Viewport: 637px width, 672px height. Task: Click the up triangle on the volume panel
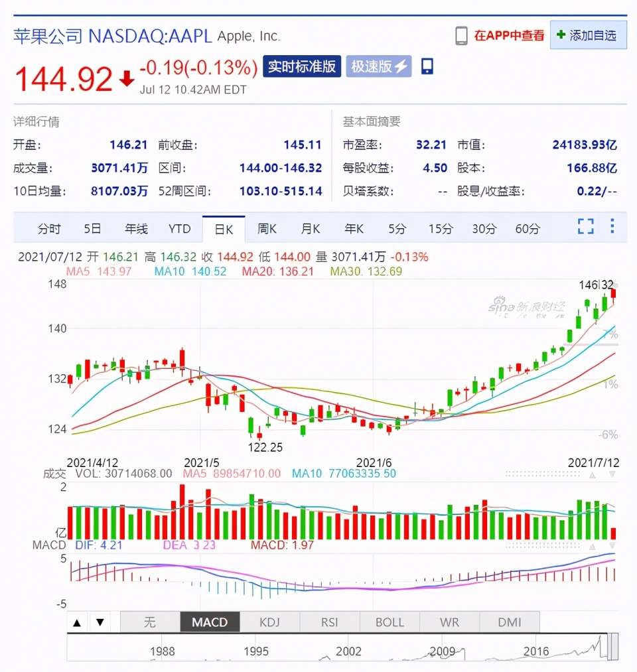pyautogui.click(x=592, y=475)
